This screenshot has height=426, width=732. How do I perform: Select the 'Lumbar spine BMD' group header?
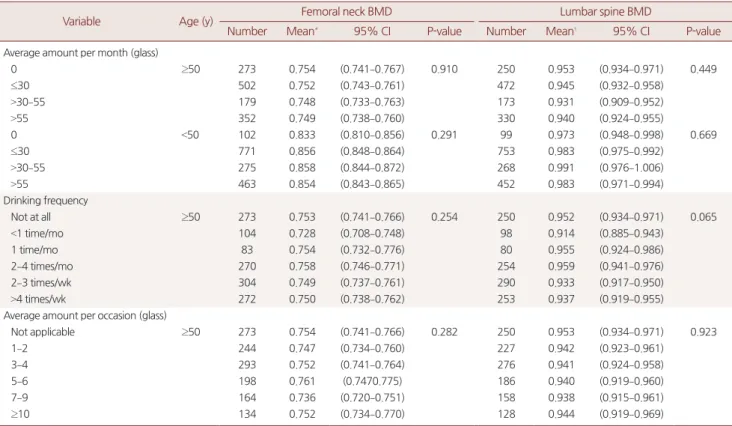click(x=605, y=12)
